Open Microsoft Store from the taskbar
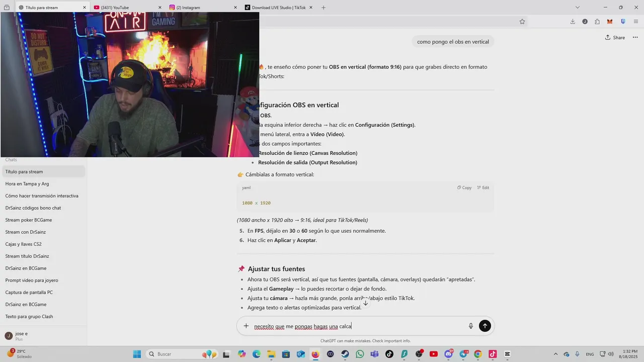The height and width of the screenshot is (362, 644). [286, 354]
